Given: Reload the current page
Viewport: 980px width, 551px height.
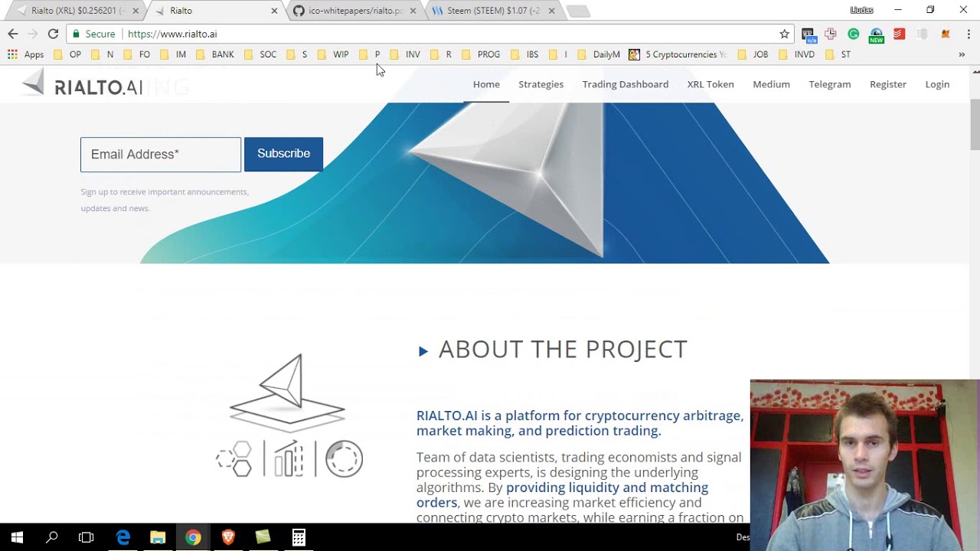Looking at the screenshot, I should coord(53,34).
